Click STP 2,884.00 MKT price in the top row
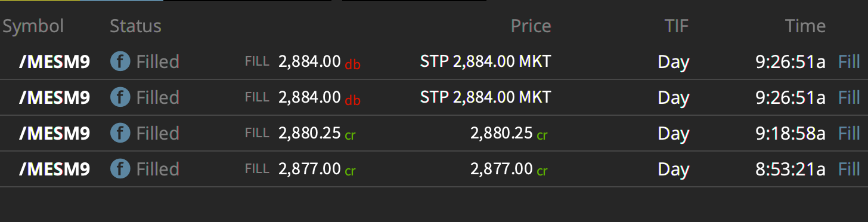This screenshot has width=868, height=222. [485, 61]
